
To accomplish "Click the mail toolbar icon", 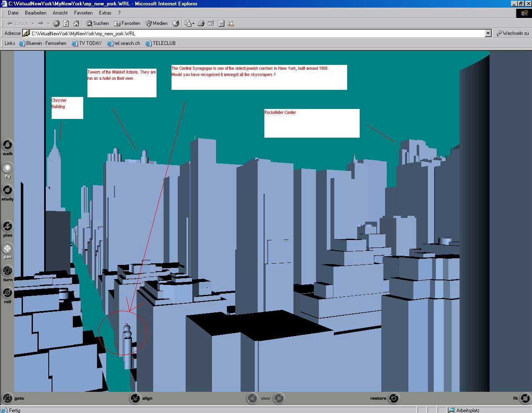I will [x=187, y=23].
